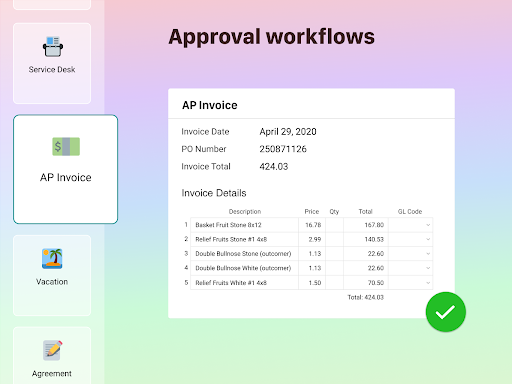512x384 pixels.
Task: Click the Agreement pencil and paper icon
Action: pos(52,350)
